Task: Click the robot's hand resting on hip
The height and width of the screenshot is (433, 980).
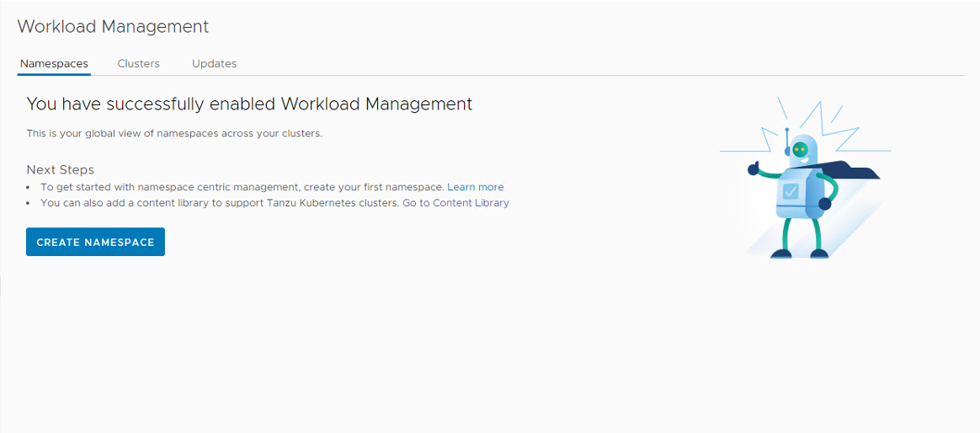Action: [x=825, y=203]
